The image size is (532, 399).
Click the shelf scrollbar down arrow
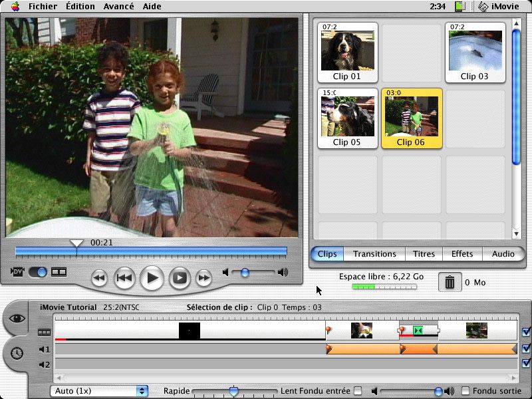click(516, 234)
